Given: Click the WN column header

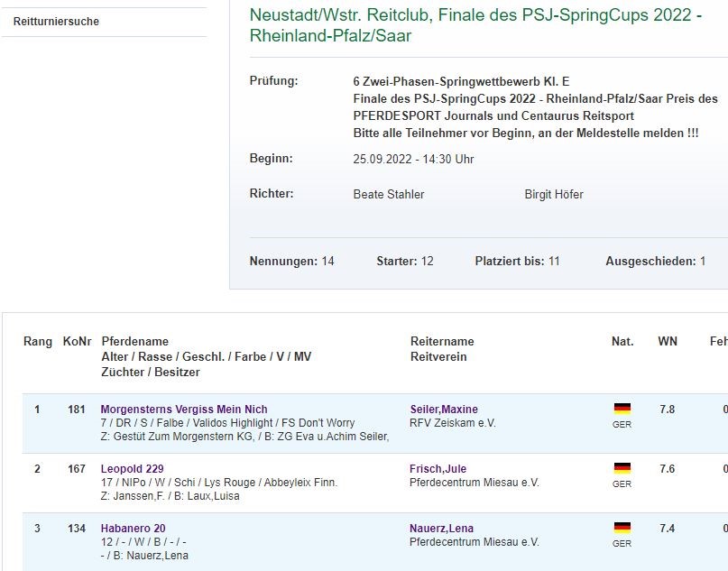Looking at the screenshot, I should (x=668, y=342).
